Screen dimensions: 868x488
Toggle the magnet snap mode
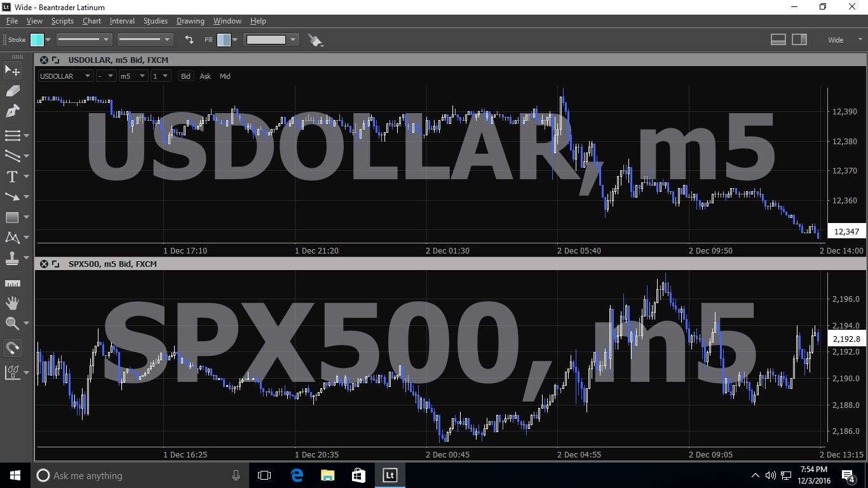[13, 348]
